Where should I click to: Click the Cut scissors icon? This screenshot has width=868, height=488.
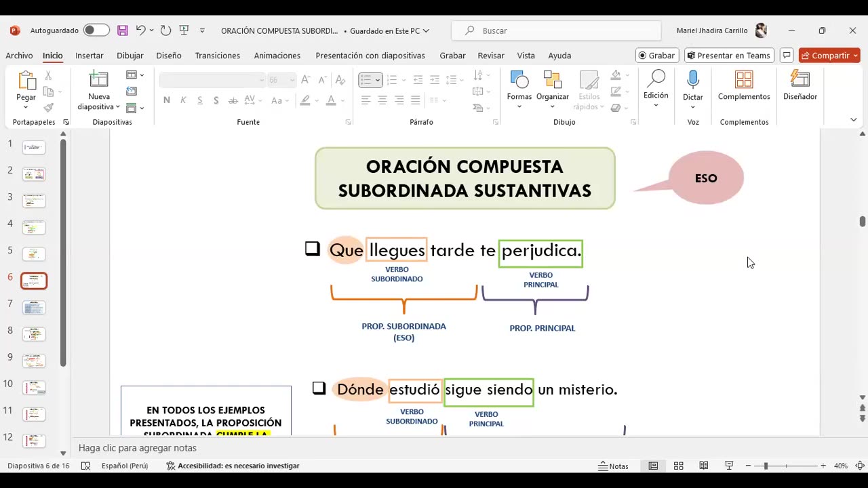(x=48, y=76)
